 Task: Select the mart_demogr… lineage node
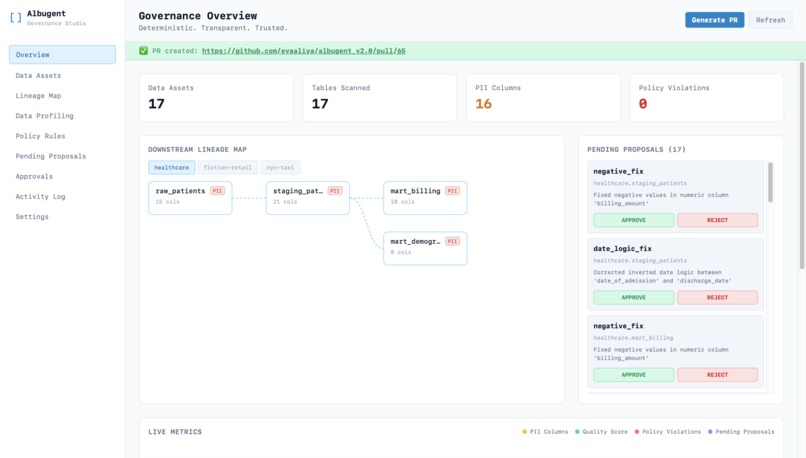(425, 248)
